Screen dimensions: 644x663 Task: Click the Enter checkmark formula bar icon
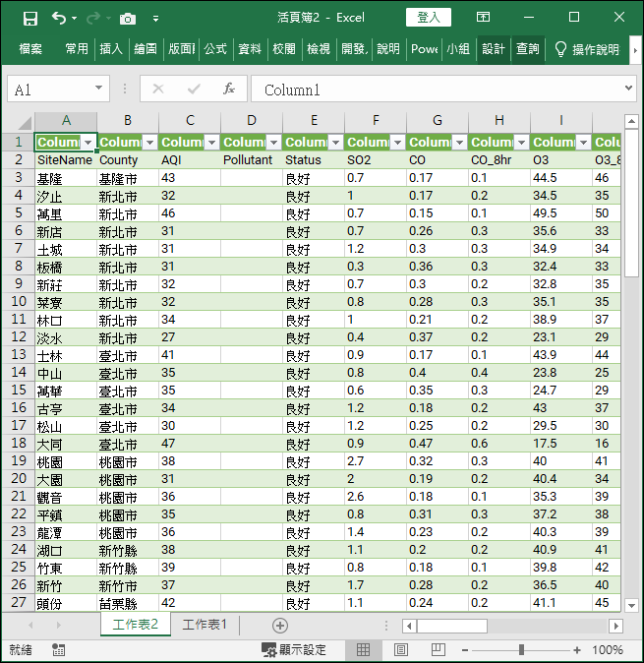coord(194,89)
